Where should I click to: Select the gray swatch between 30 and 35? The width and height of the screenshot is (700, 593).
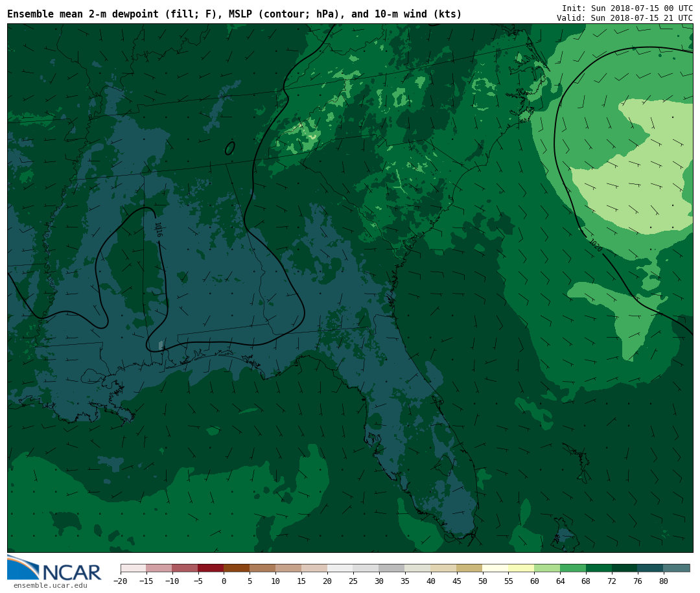click(391, 568)
